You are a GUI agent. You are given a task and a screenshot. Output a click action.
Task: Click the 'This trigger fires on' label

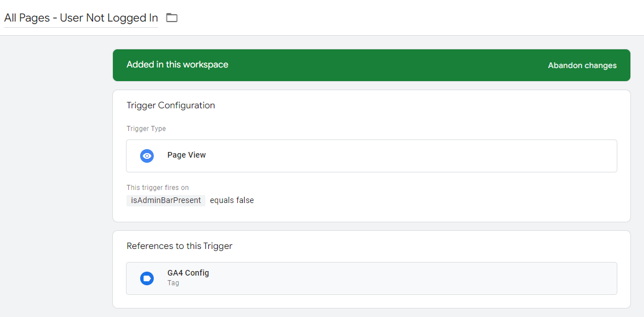point(157,187)
